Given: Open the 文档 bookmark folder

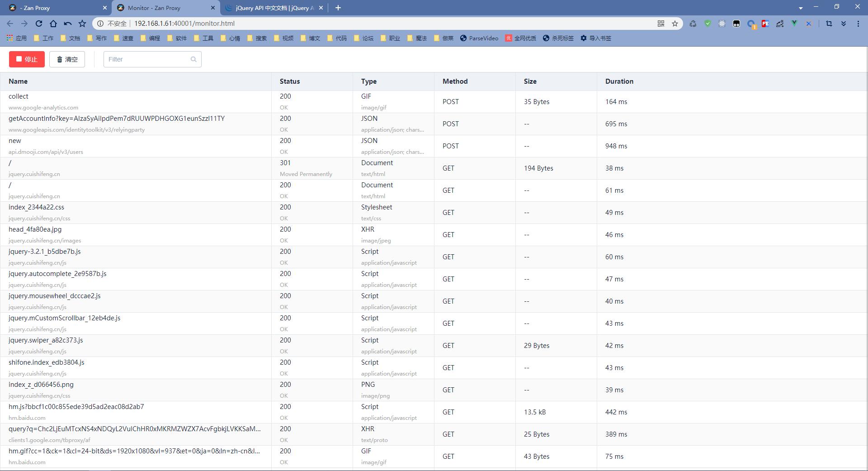Looking at the screenshot, I should (70, 38).
